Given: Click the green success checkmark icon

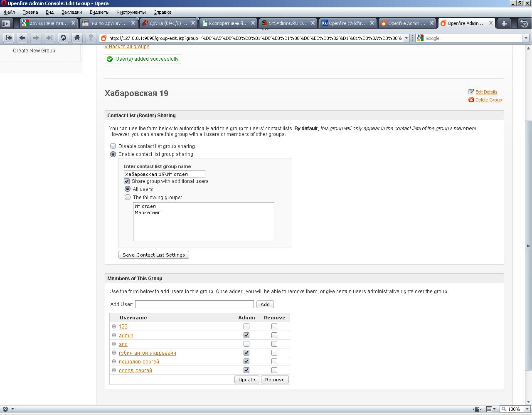Looking at the screenshot, I should click(x=110, y=59).
